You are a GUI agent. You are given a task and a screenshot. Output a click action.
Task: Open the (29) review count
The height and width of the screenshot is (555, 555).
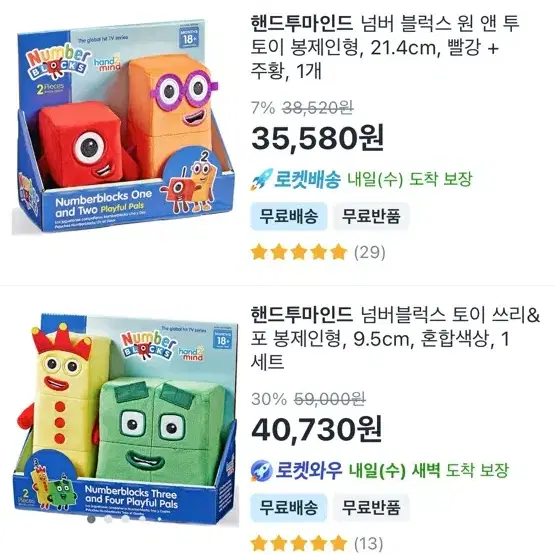[370, 252]
